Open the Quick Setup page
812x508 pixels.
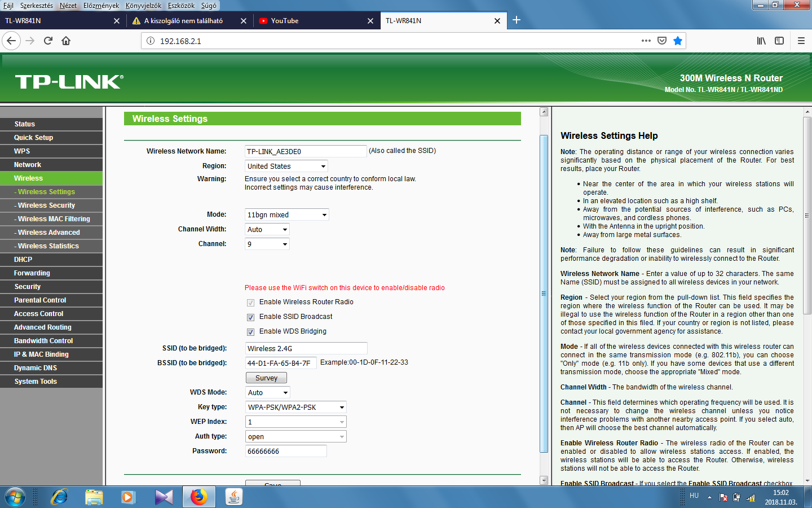pos(51,138)
